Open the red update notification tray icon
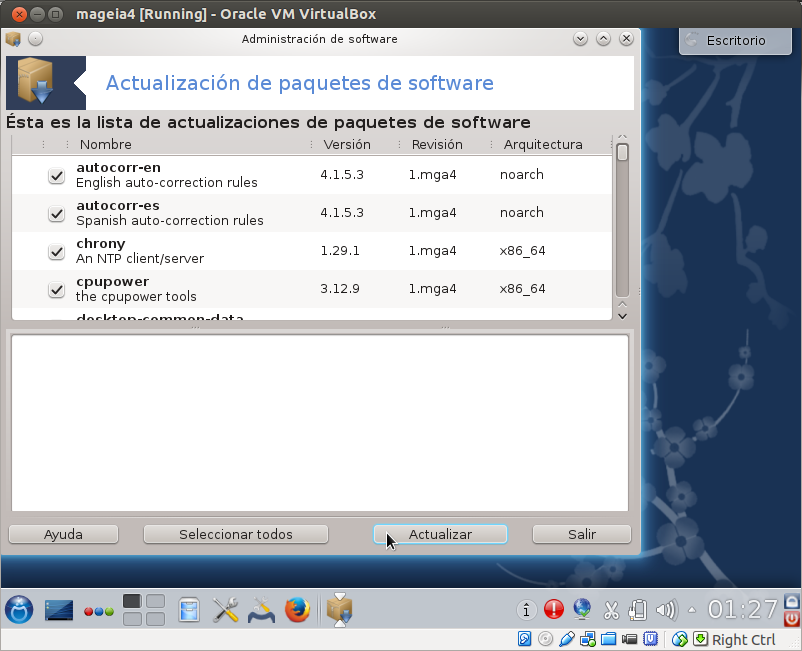The height and width of the screenshot is (651, 802). point(554,608)
